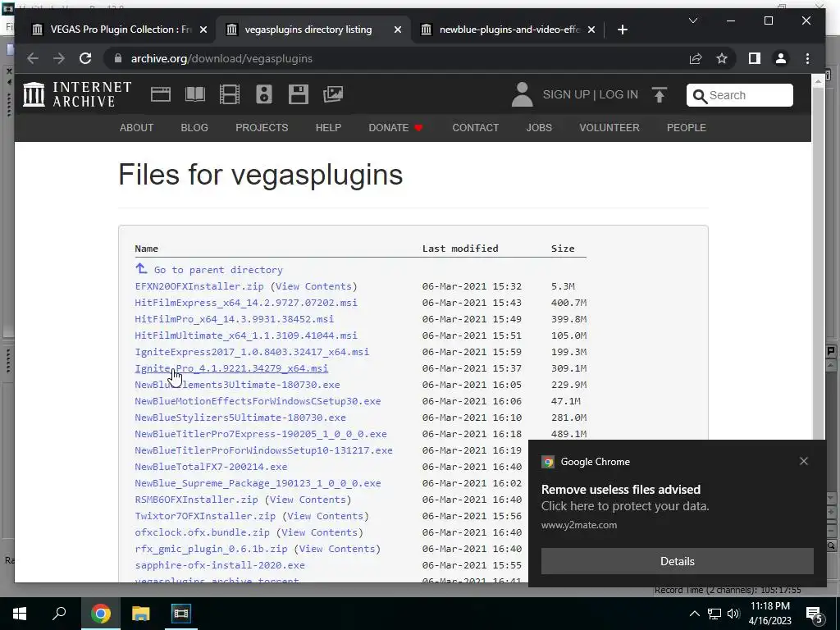Screen dimensions: 840x630
Task: Reload the current page
Action: [85, 58]
